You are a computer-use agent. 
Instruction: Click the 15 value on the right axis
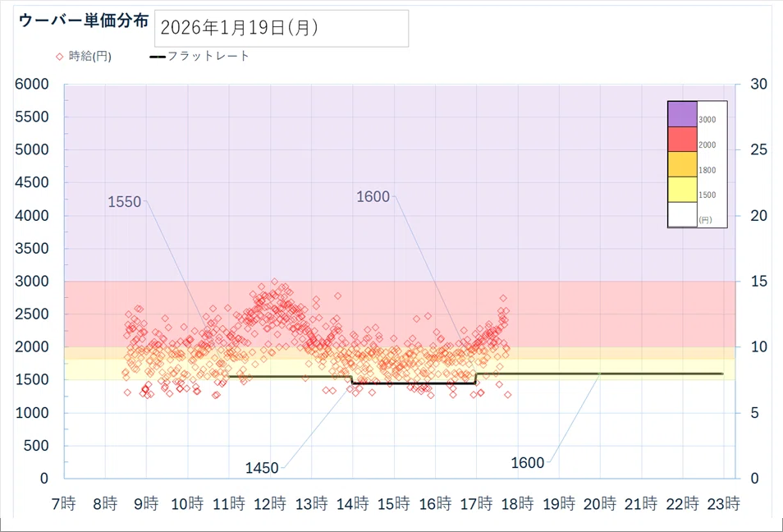pyautogui.click(x=759, y=282)
